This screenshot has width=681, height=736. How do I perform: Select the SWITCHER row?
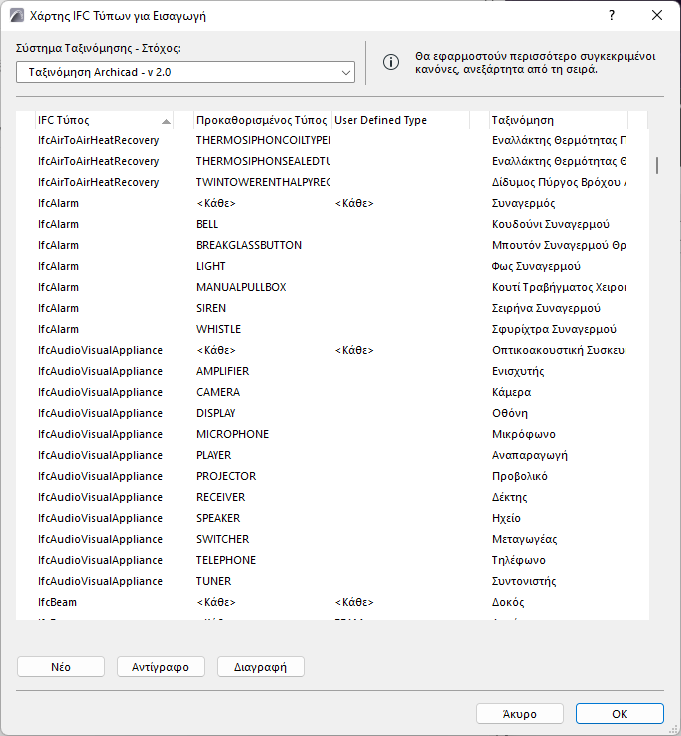[x=332, y=539]
